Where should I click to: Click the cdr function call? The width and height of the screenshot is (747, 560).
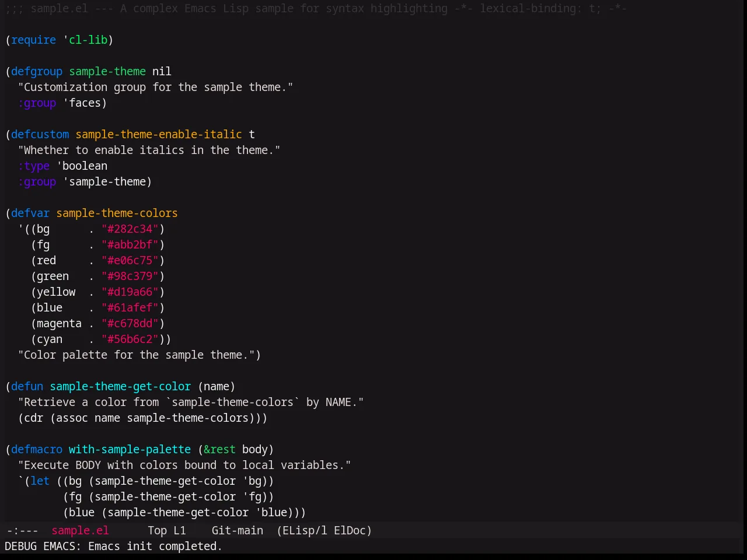pos(34,418)
